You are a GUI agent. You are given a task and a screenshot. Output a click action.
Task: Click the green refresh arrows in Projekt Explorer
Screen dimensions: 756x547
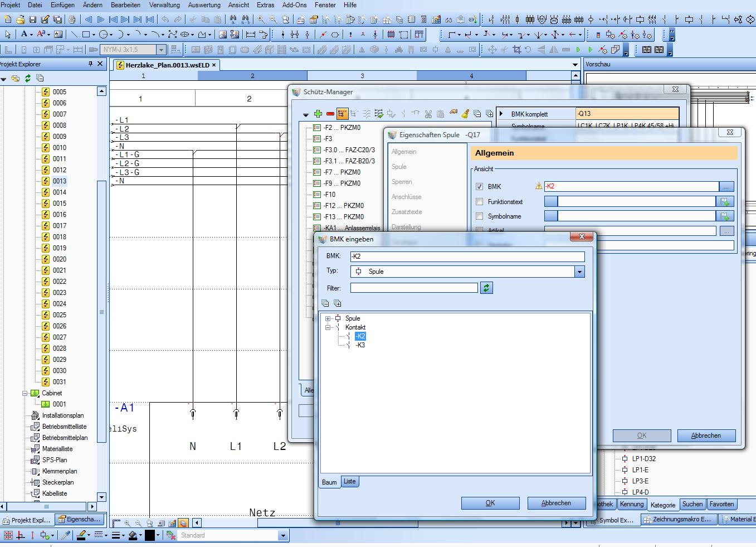tap(27, 79)
